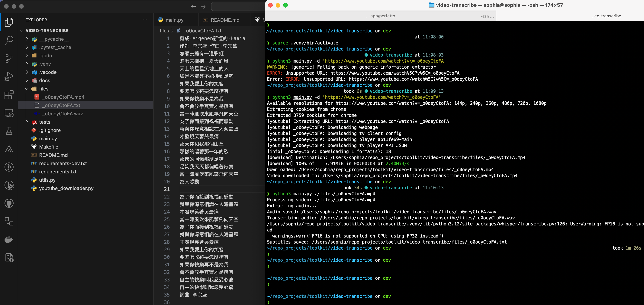The height and width of the screenshot is (305, 644).
Task: Open the Extensions view
Action: coord(9,95)
